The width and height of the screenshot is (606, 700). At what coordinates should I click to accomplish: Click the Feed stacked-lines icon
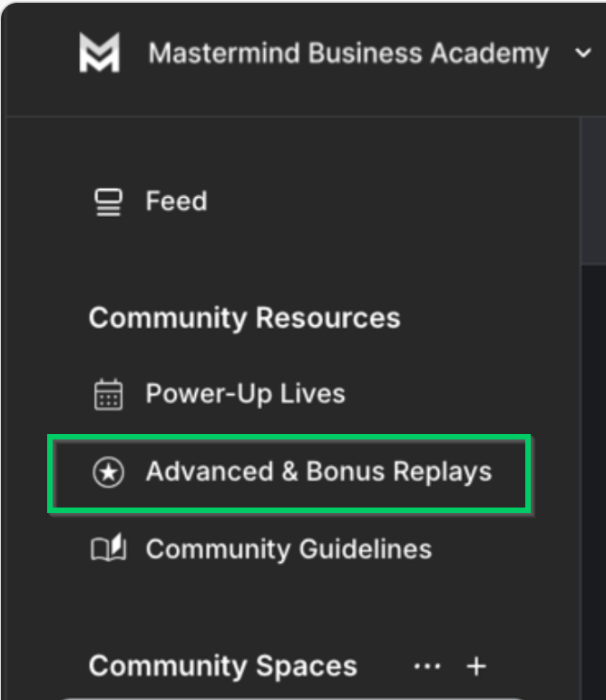[108, 202]
